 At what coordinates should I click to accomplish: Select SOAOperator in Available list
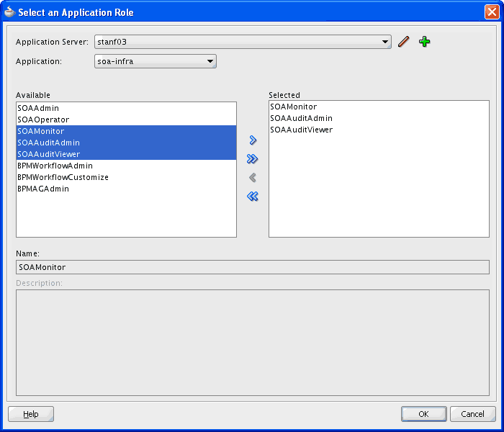click(126, 120)
